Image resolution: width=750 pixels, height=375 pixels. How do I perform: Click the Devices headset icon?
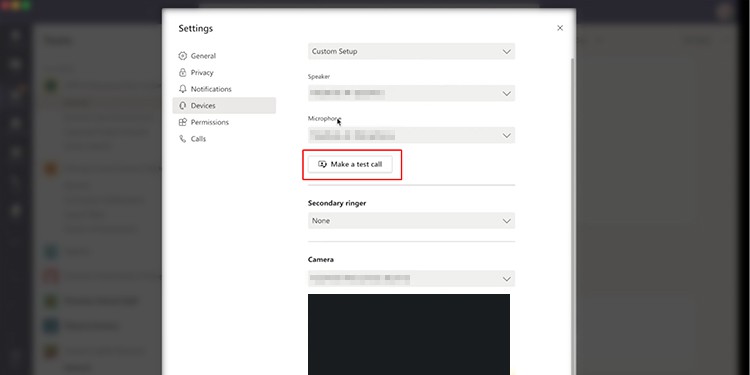182,106
